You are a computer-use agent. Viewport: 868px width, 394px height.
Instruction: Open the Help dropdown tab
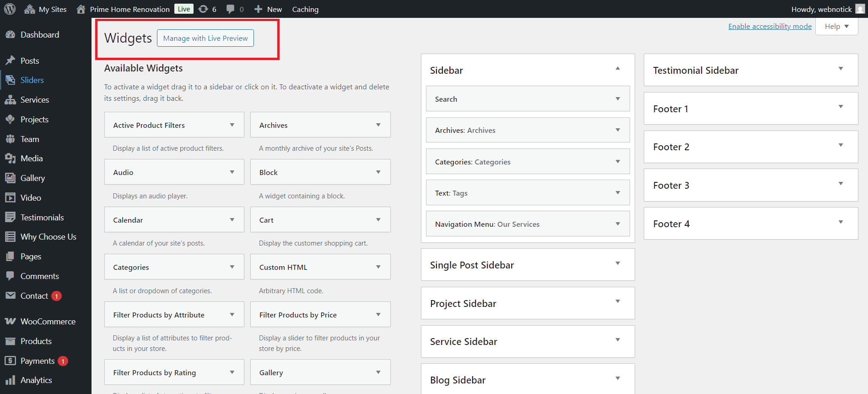(x=836, y=27)
